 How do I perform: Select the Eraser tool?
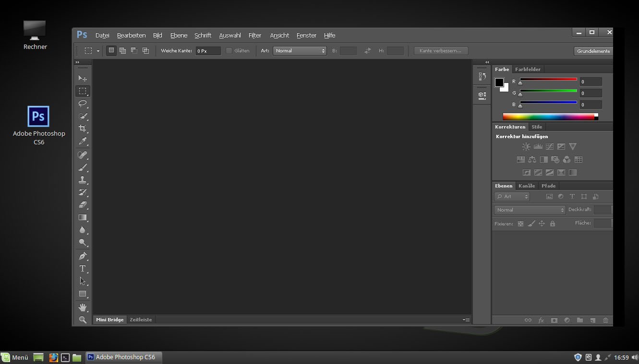83,205
